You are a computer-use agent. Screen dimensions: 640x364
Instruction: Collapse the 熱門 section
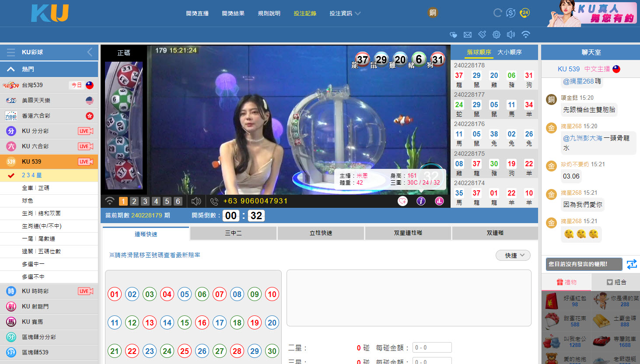pyautogui.click(x=49, y=69)
